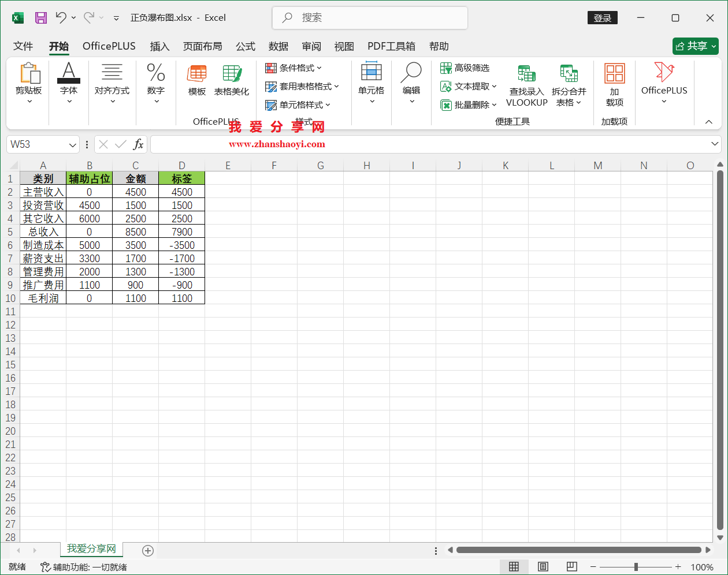Click the fx insert function icon
Viewport: 728px width, 575px height.
pyautogui.click(x=139, y=144)
